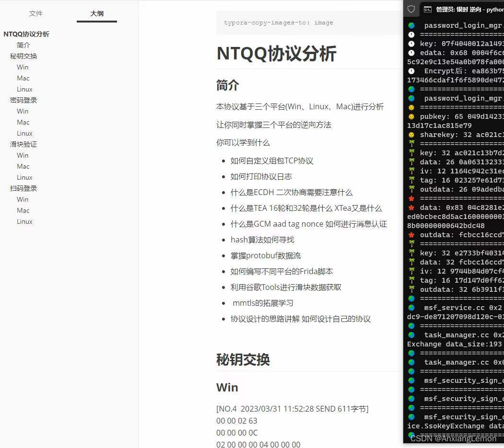Open Linux under 秘钥交换 in outline
This screenshot has height=448, width=504.
tap(24, 89)
